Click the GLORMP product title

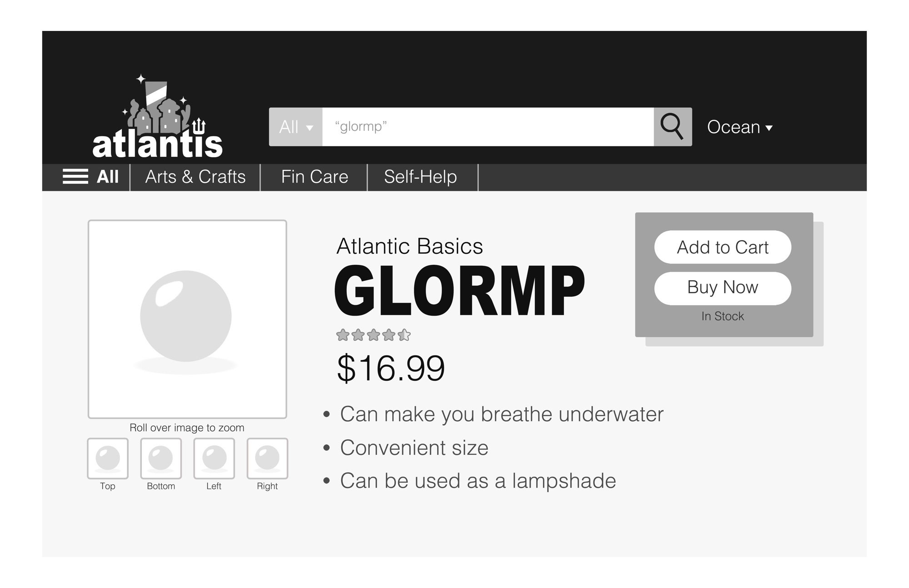coord(459,291)
